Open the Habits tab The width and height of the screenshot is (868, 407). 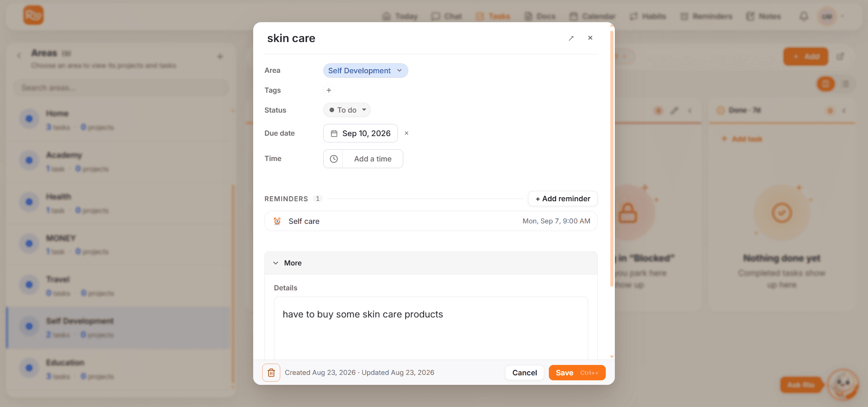pos(647,16)
